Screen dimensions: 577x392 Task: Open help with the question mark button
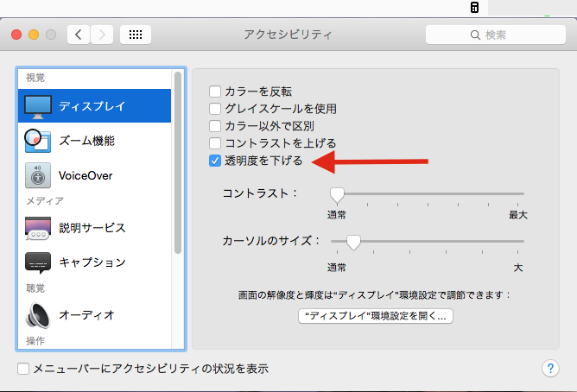click(550, 368)
